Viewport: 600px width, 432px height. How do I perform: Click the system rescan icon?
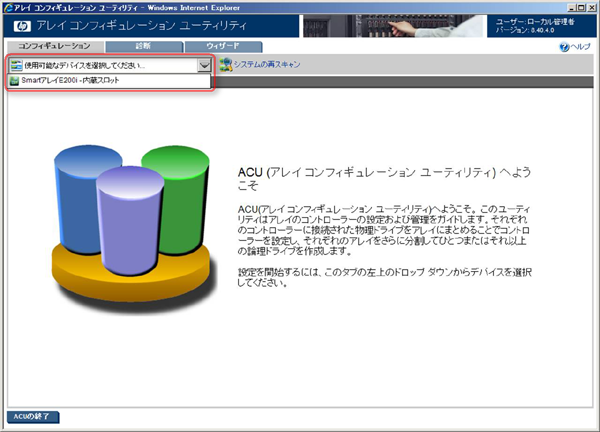(x=225, y=64)
